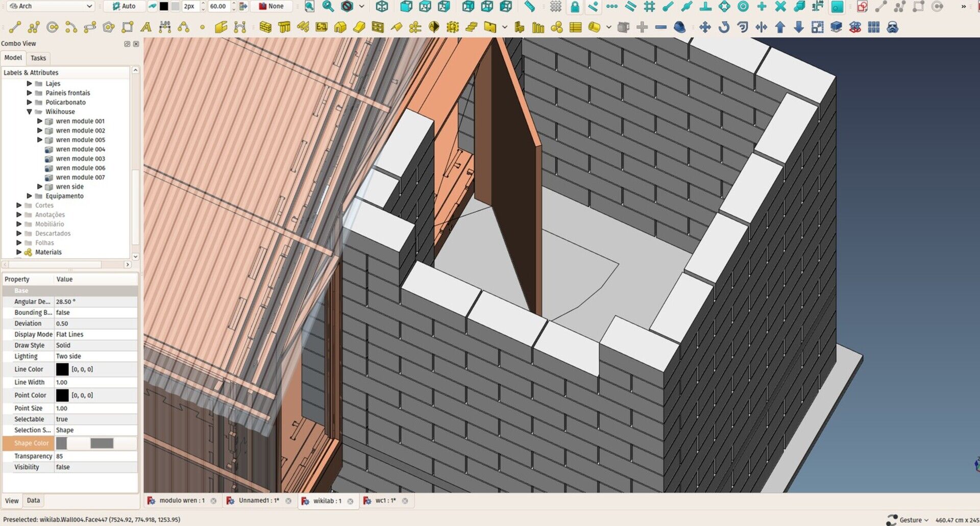Toggle the Draft grid display
Screen dimensions: 980x526
[x=556, y=6]
